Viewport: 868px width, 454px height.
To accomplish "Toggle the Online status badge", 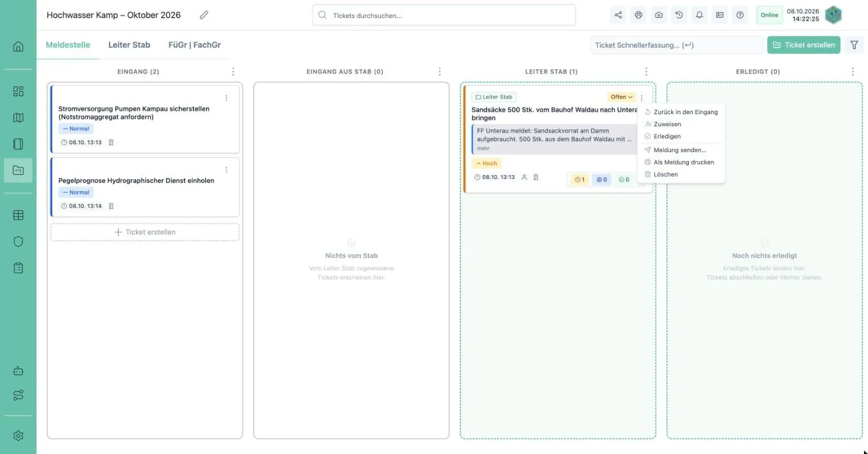I will (769, 15).
